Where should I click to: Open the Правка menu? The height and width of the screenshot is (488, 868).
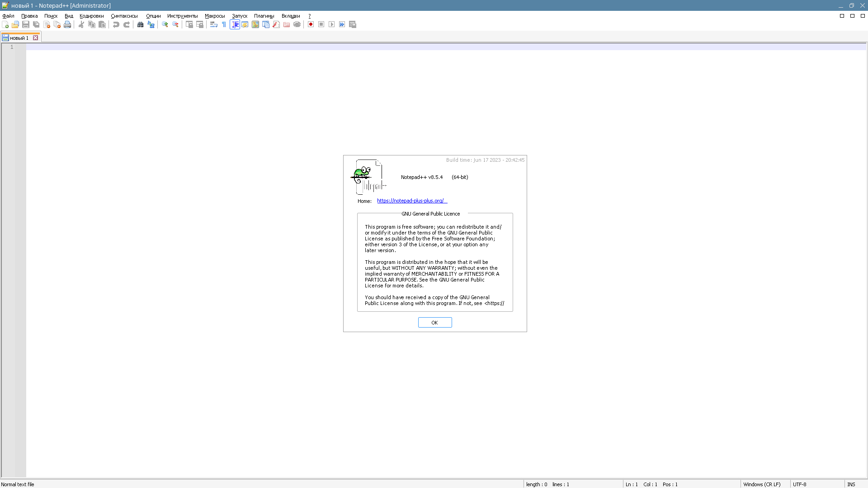pos(29,16)
